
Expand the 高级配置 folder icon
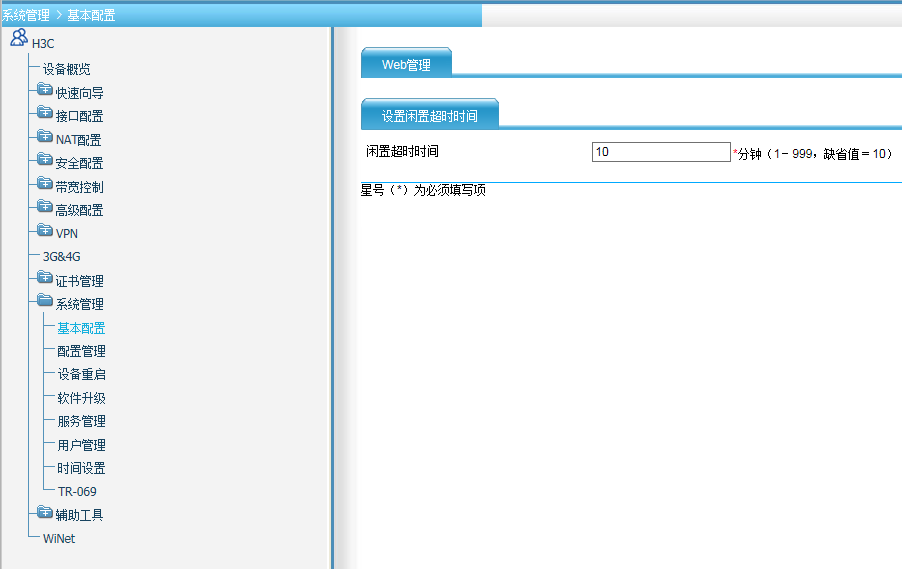(45, 206)
